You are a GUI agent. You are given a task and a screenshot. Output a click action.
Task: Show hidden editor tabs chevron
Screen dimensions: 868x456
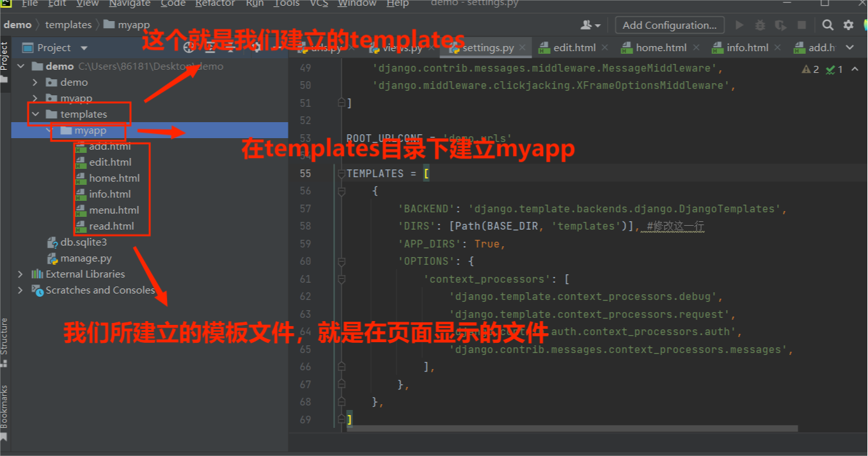click(849, 47)
